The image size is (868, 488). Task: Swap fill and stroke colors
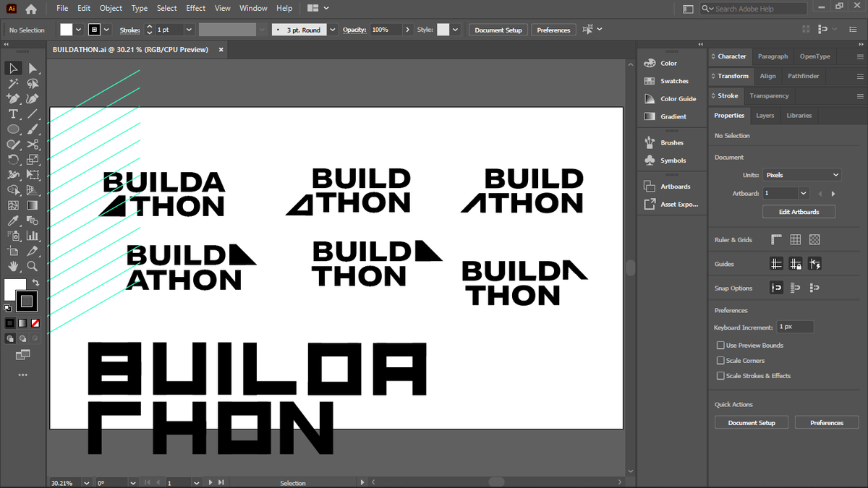pyautogui.click(x=35, y=282)
